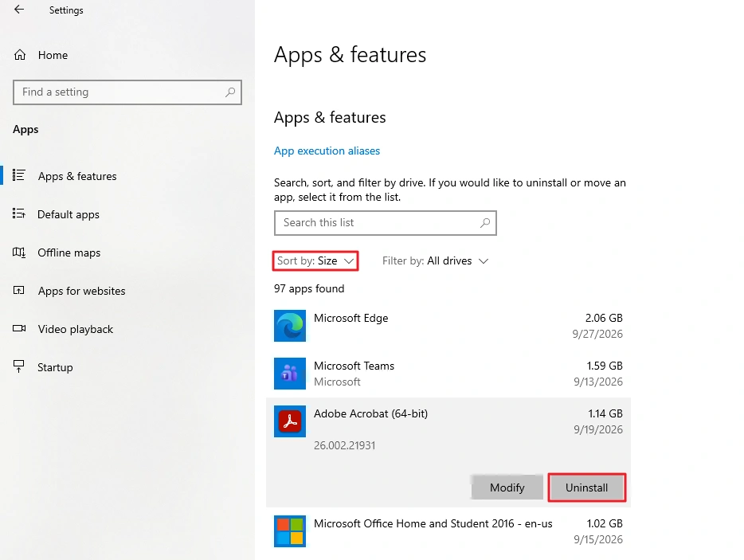Click the Microsoft publisher label under Teams
The image size is (744, 560).
337,382
